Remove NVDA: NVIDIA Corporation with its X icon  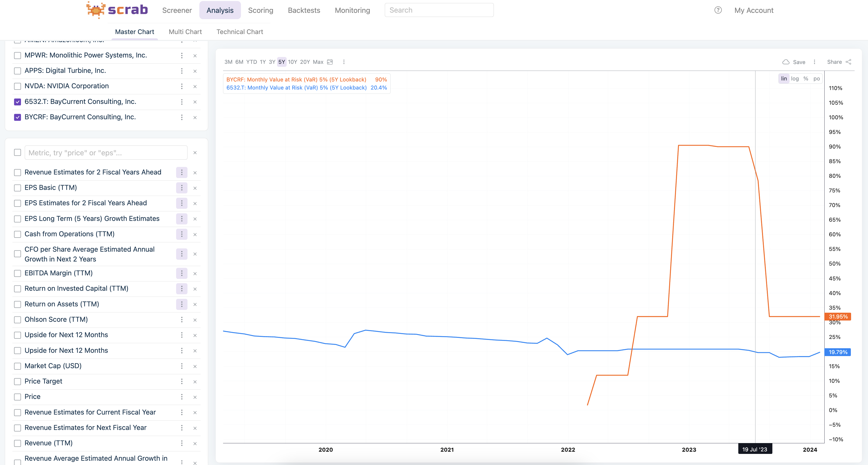click(x=195, y=86)
